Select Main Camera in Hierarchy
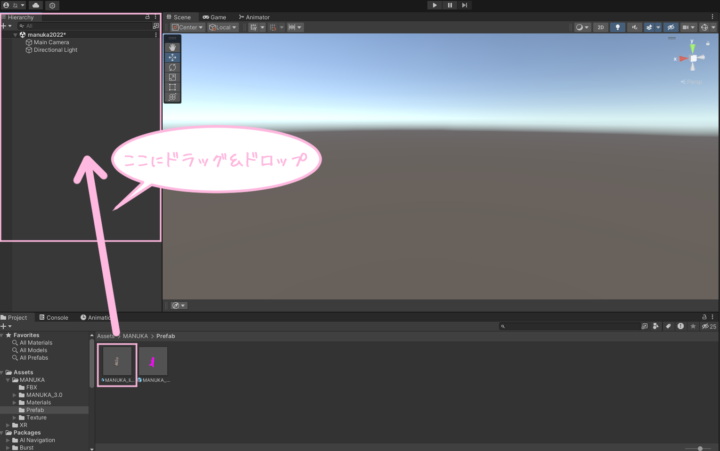 (x=51, y=42)
